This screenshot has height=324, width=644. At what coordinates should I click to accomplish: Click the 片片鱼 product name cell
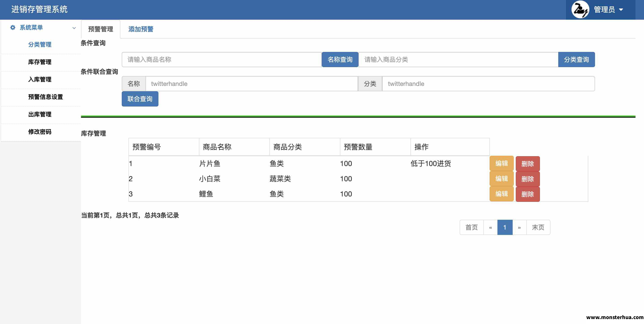[209, 164]
